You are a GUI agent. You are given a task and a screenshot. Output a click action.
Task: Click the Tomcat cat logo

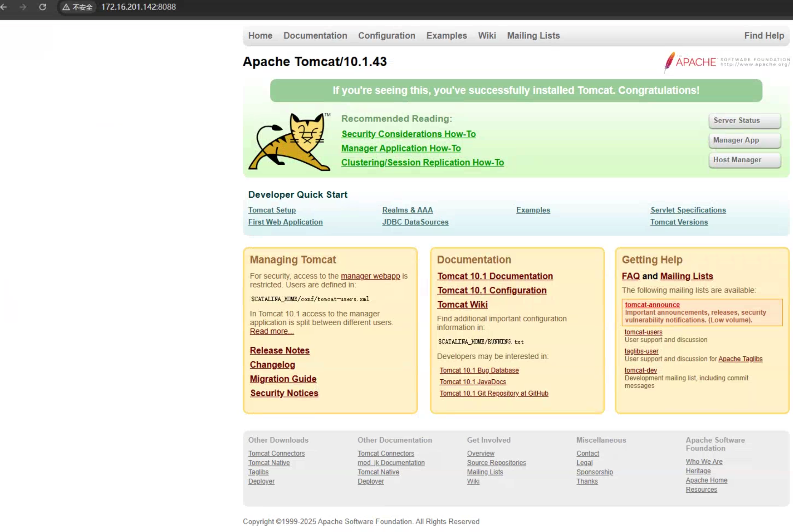coord(289,142)
